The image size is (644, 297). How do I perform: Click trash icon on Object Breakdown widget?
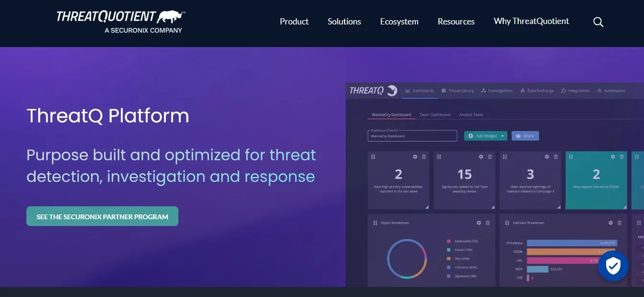click(x=488, y=223)
